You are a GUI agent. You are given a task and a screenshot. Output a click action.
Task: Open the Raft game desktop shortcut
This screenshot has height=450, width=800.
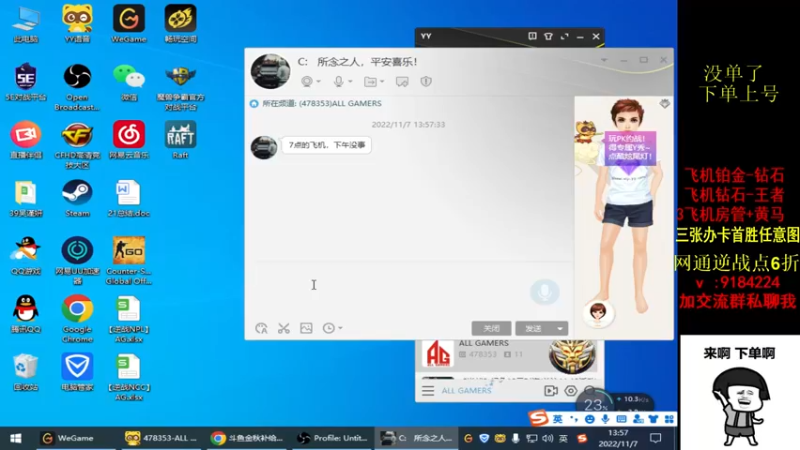pyautogui.click(x=180, y=140)
